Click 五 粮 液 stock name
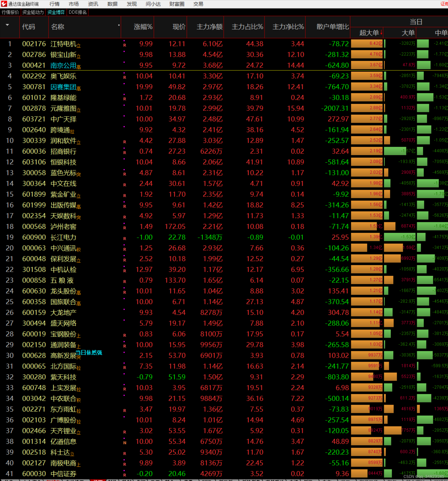The image size is (448, 481). click(62, 280)
